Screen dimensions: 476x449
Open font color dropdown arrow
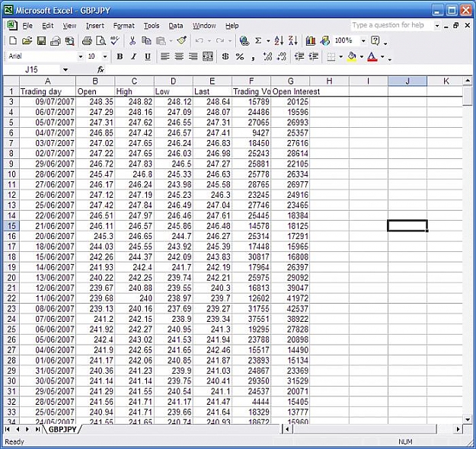382,57
